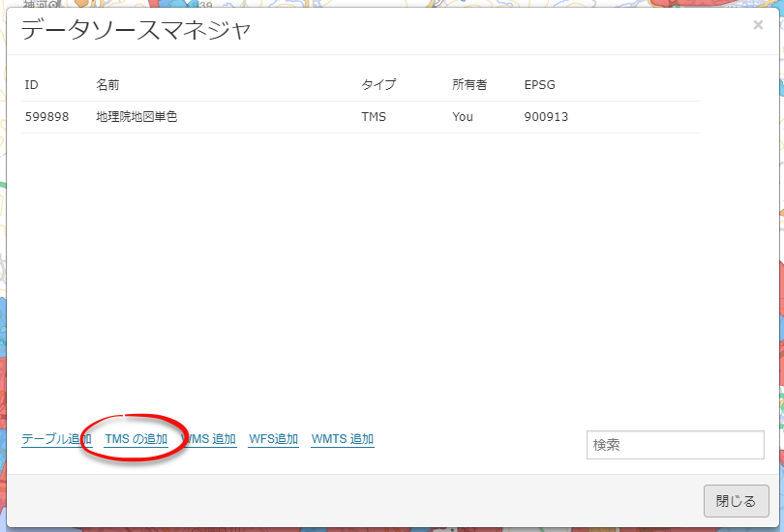Image resolution: width=784 pixels, height=532 pixels.
Task: Click the 閉じる button
Action: [x=736, y=500]
